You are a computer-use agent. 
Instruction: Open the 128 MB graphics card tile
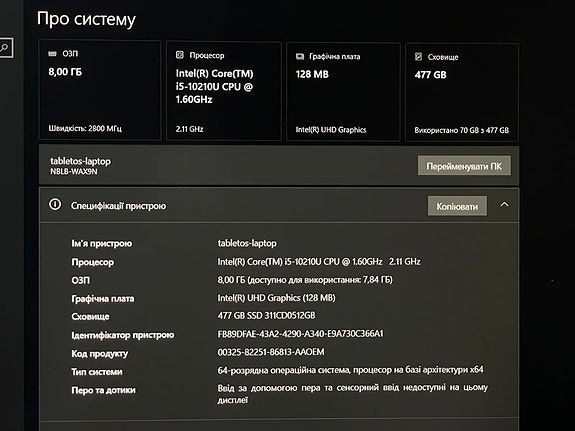point(343,92)
